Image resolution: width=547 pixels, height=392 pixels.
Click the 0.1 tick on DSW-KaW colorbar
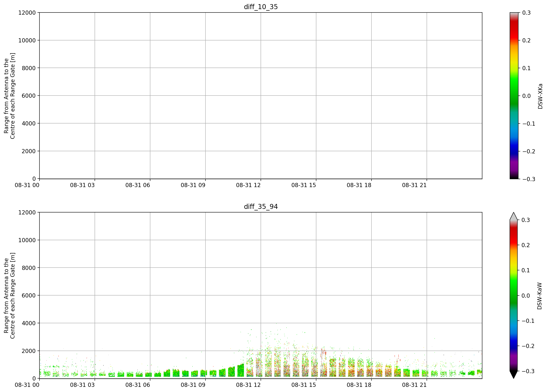coord(526,270)
